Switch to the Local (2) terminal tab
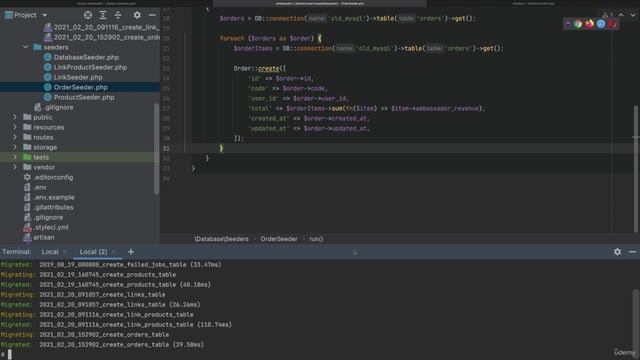640x360 pixels. coord(93,252)
